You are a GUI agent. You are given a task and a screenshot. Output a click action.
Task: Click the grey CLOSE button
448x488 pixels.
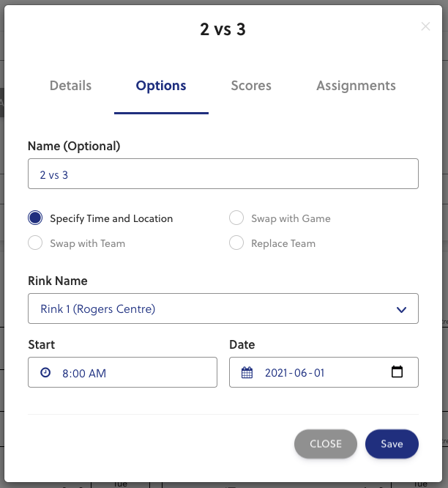[x=326, y=444]
